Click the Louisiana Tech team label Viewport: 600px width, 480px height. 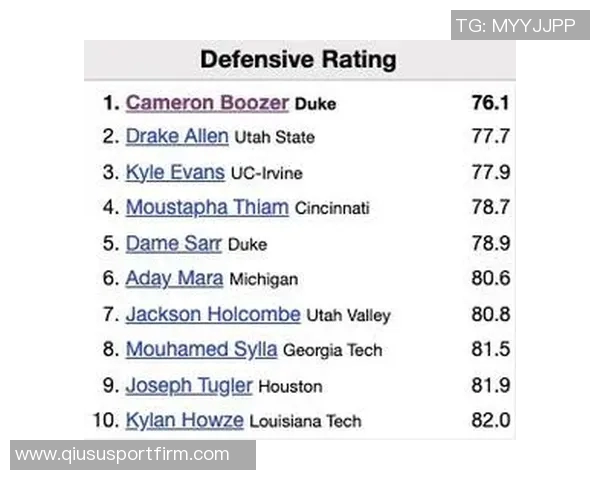tap(305, 421)
